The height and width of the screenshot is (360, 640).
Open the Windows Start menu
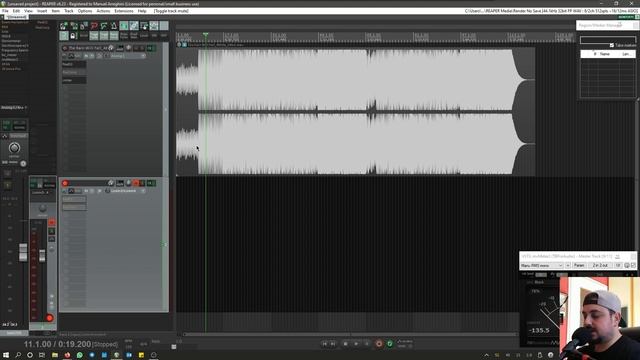click(6, 355)
